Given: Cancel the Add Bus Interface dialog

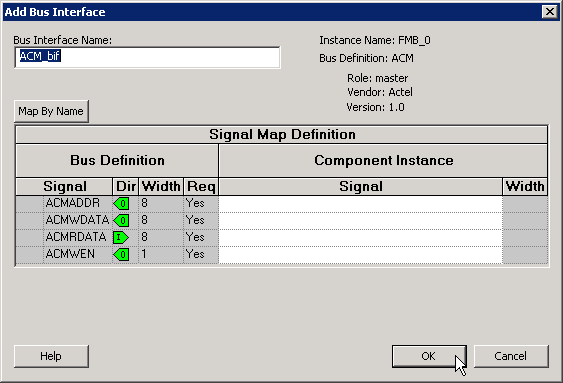Looking at the screenshot, I should [x=511, y=356].
